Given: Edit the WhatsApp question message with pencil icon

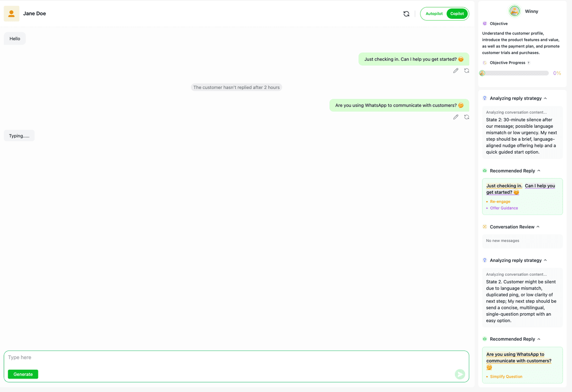Looking at the screenshot, I should coord(456,117).
